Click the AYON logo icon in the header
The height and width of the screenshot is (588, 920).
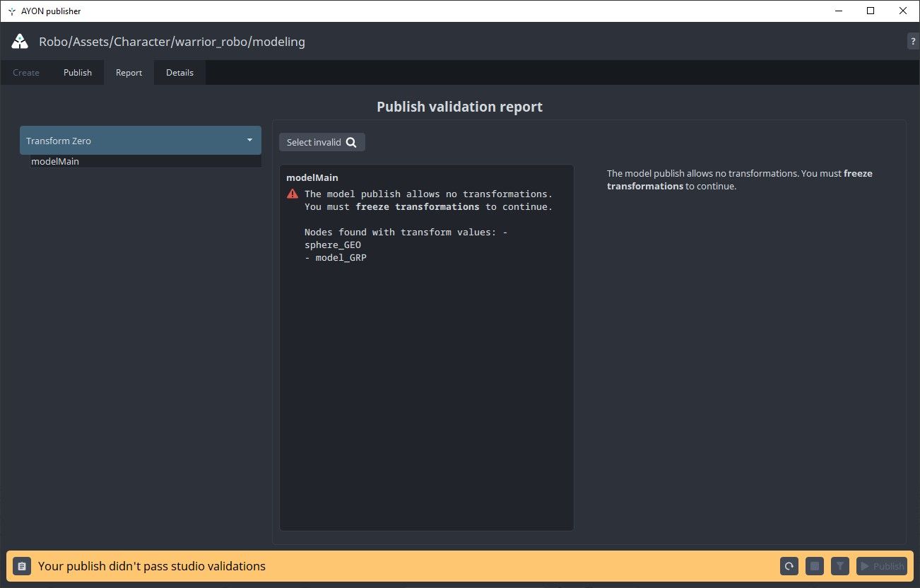pos(19,41)
